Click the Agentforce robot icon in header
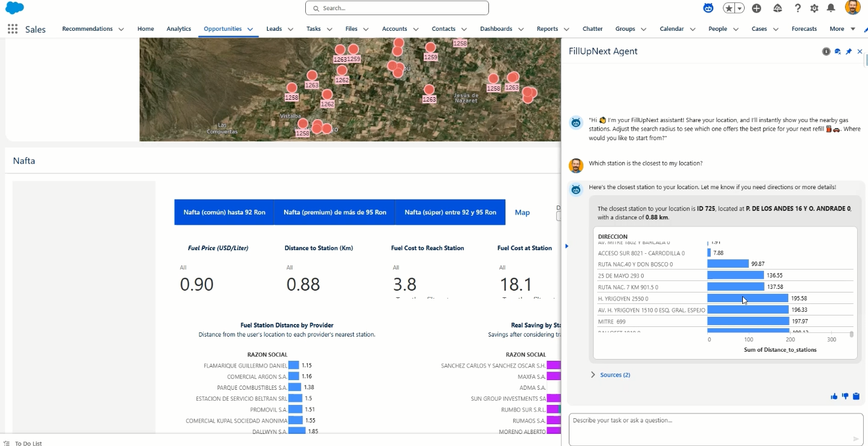Viewport: 868px width, 446px height. 708,8
